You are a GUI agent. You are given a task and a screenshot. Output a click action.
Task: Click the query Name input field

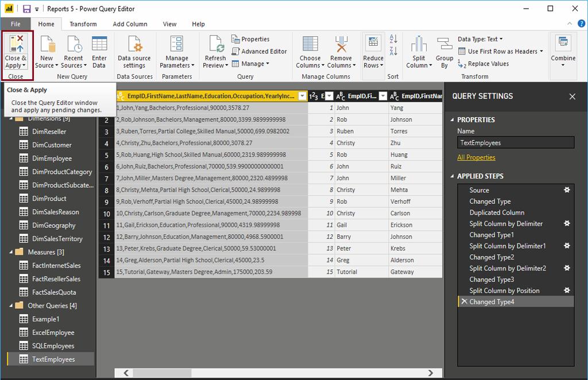[515, 143]
